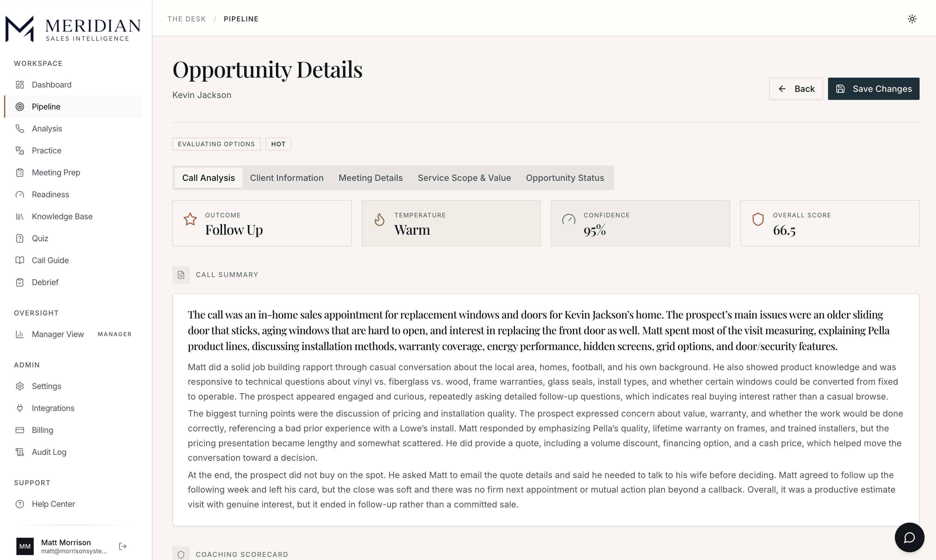Click the Integrations plug icon
This screenshot has height=560, width=936.
19,408
